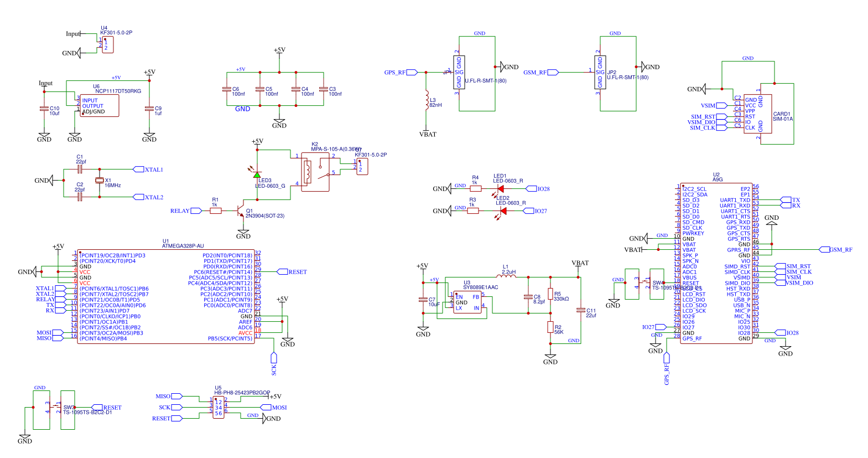
Task: Click the SIM_RST net flag beside CARD1
Action: coord(709,117)
